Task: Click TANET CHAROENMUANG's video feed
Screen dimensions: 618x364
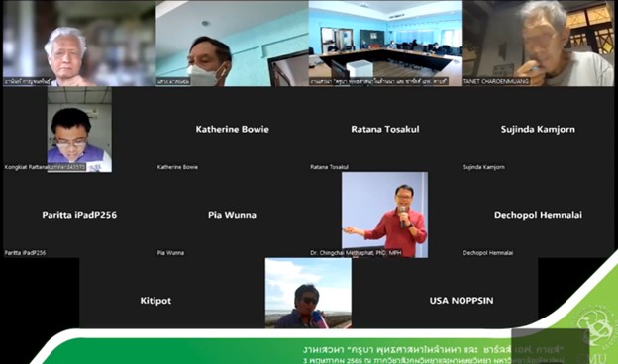Action: click(538, 44)
